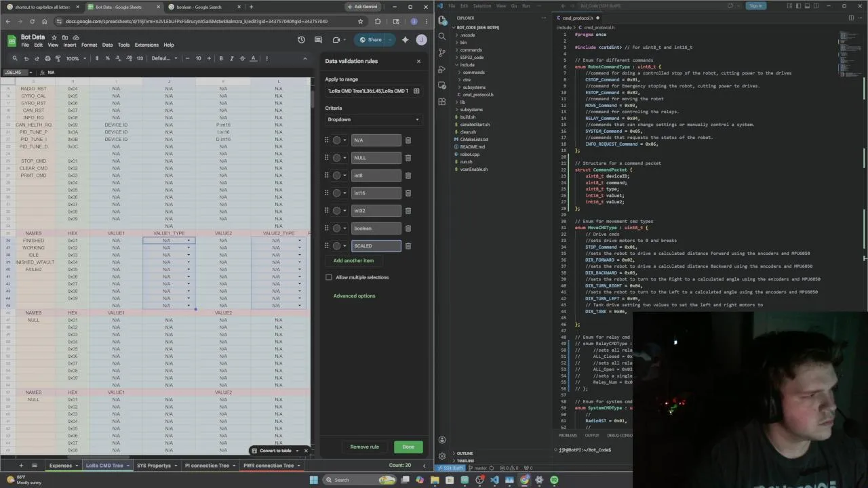Image resolution: width=868 pixels, height=488 pixels.
Task: Open Spotify from Windows taskbar
Action: coord(554,480)
